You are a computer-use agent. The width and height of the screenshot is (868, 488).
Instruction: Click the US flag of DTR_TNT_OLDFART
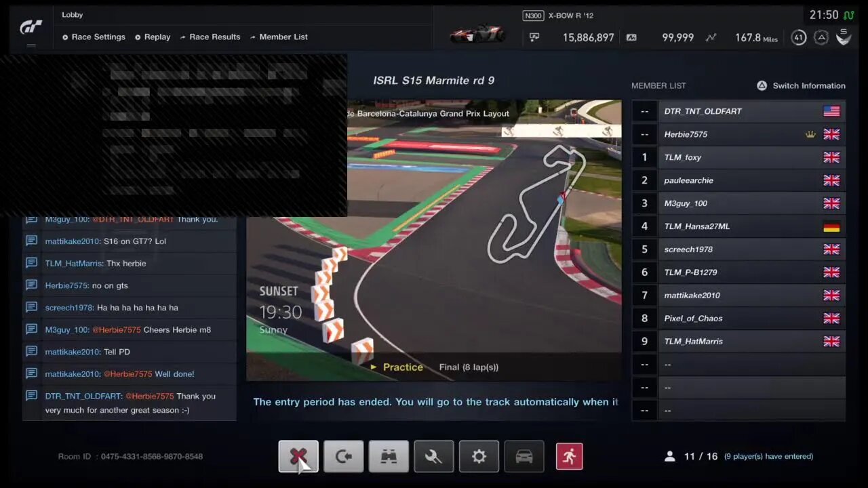click(831, 111)
